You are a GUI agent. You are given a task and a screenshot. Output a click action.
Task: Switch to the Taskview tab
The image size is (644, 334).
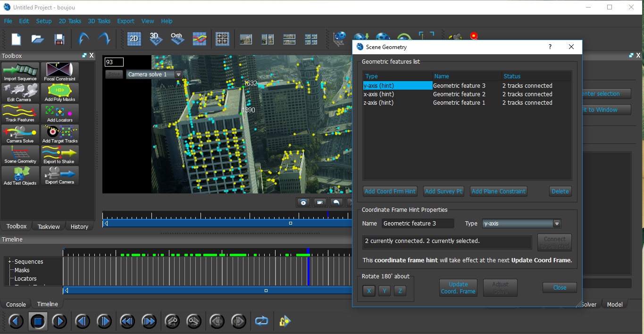tap(49, 227)
